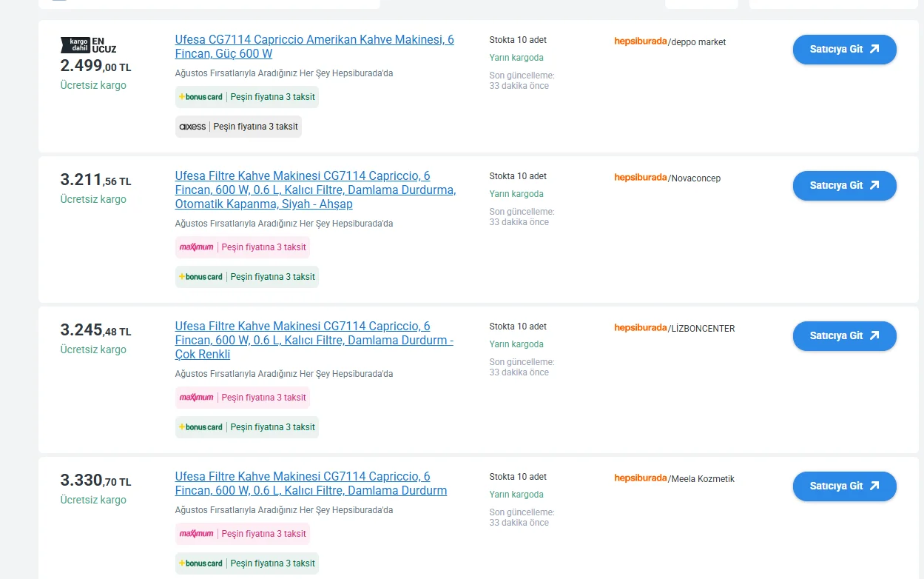This screenshot has width=924, height=579.
Task: Click Son güncelleme text in LİZBONCENTER row
Action: (x=522, y=367)
